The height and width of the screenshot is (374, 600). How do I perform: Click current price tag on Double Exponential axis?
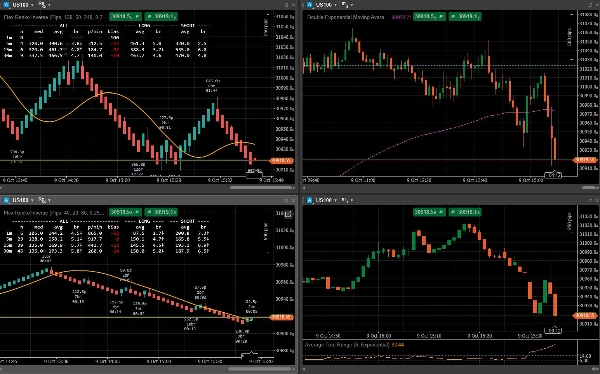point(585,160)
